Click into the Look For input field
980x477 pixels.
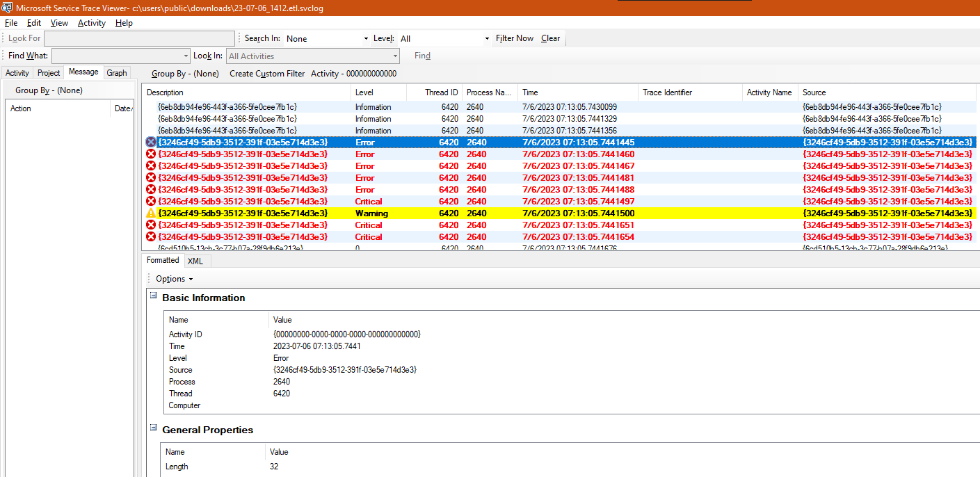click(139, 38)
